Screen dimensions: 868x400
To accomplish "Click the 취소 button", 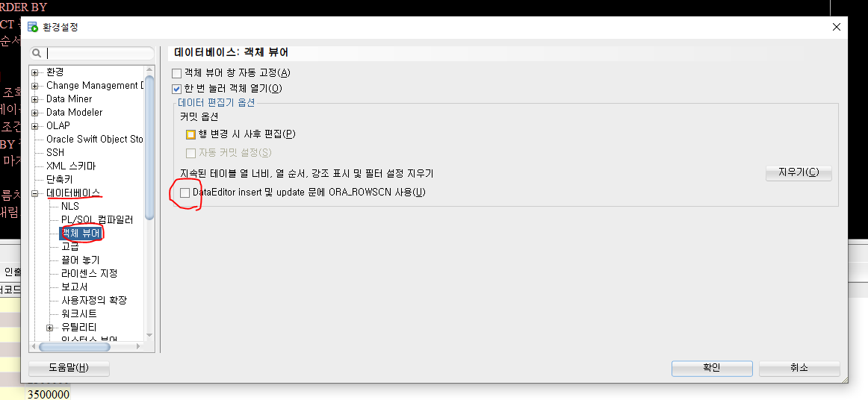I will coord(799,369).
